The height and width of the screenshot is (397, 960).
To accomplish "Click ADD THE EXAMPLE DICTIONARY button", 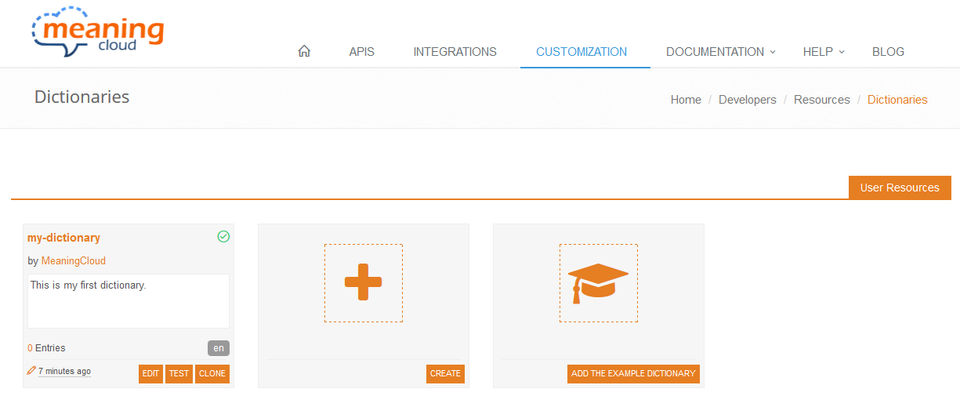I will pyautogui.click(x=633, y=374).
